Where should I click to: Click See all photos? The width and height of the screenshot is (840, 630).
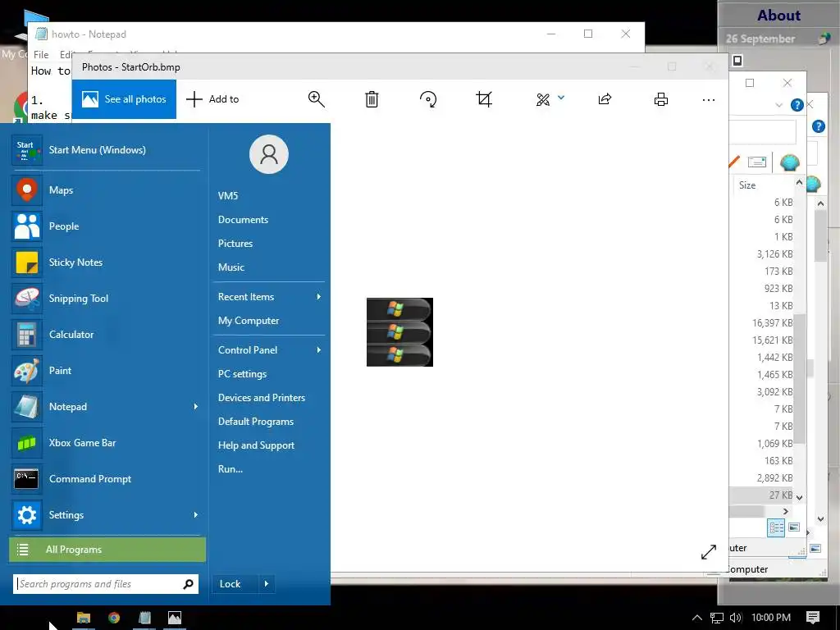tap(124, 99)
